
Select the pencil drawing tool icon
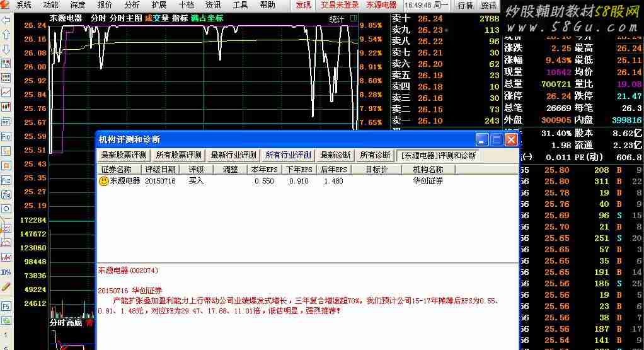tap(6, 287)
